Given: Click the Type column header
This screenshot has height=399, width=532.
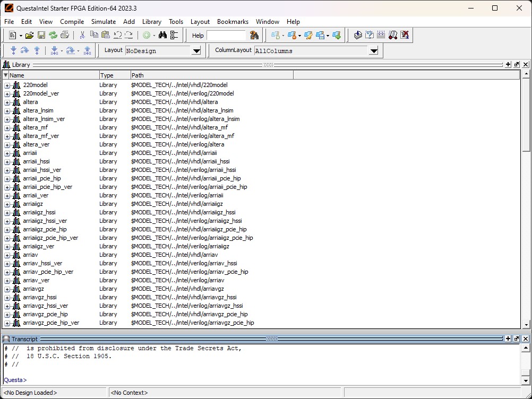Looking at the screenshot, I should pos(115,75).
